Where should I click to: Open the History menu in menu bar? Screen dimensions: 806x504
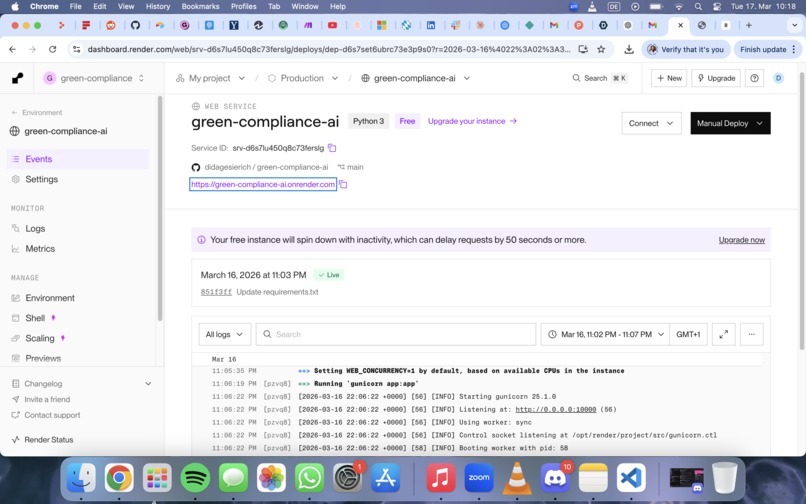click(158, 7)
